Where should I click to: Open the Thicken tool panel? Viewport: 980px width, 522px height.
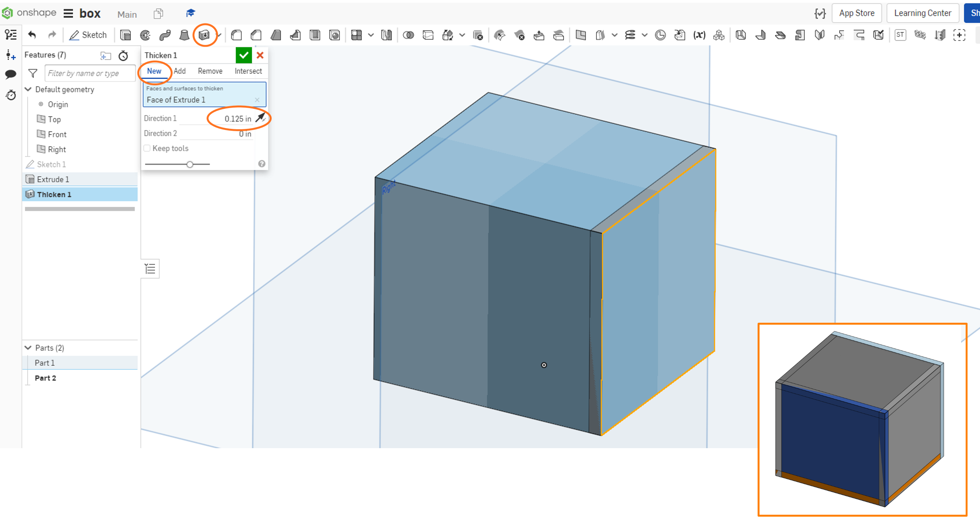pos(204,35)
